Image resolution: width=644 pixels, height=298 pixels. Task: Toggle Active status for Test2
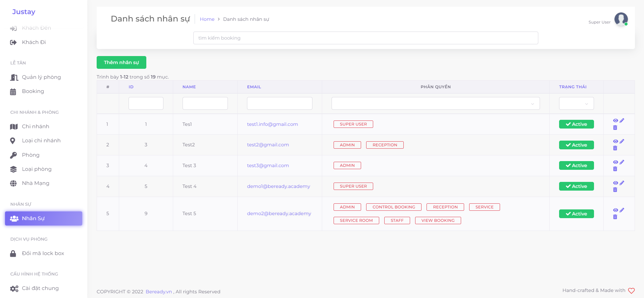[576, 145]
